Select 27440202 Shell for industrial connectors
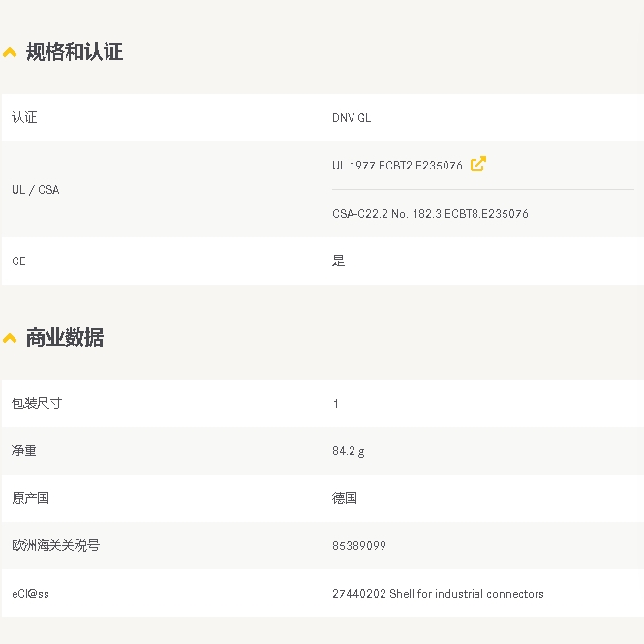 click(x=438, y=594)
